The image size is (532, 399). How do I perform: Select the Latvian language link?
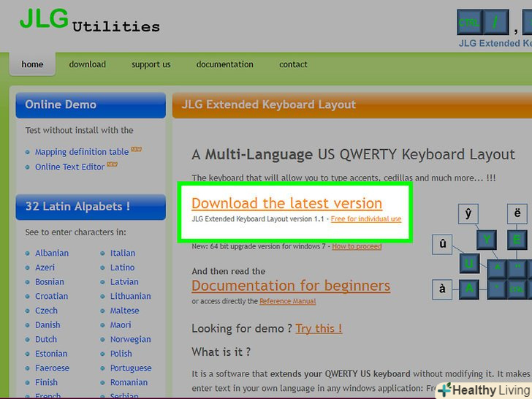[x=124, y=281]
